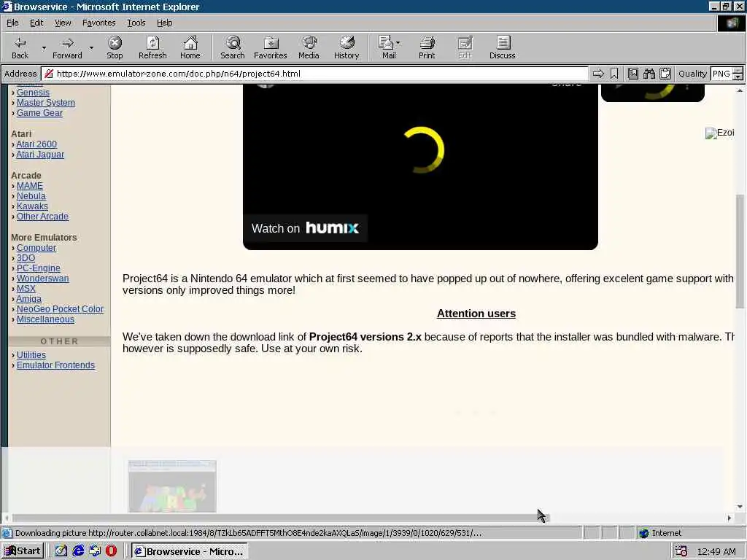Viewport: 747px width, 560px height.
Task: Click the framed bookmark icon in address toolbar
Action: point(633,74)
